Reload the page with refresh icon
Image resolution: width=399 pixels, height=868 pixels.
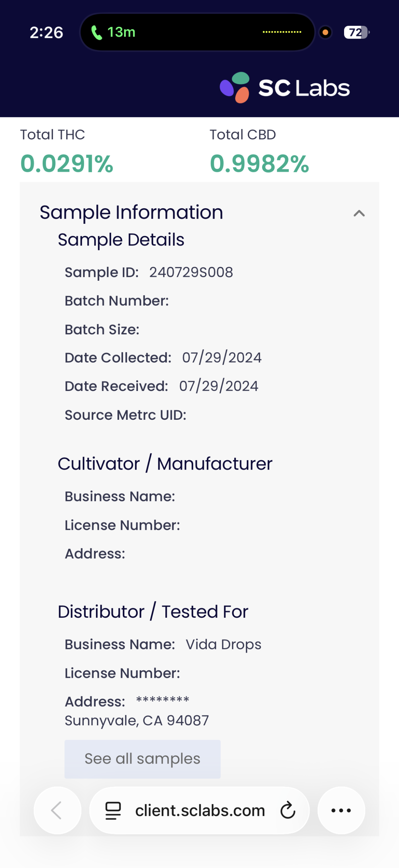tap(288, 810)
